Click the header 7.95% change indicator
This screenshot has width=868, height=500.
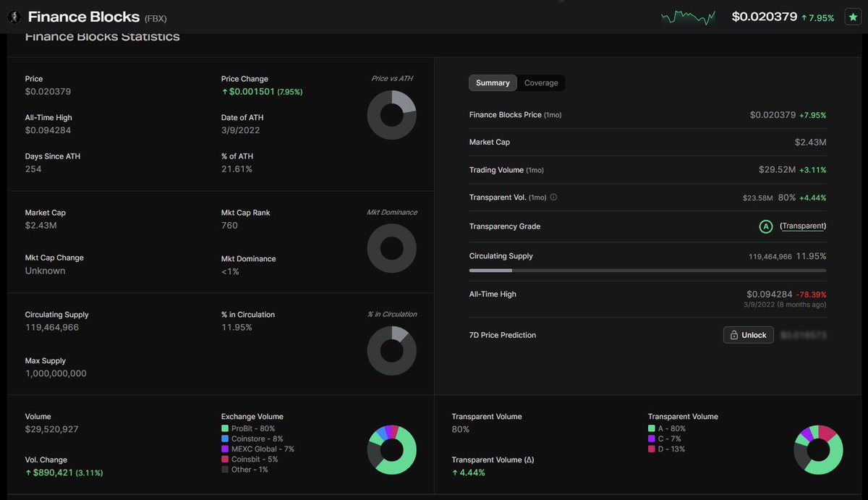[x=818, y=17]
